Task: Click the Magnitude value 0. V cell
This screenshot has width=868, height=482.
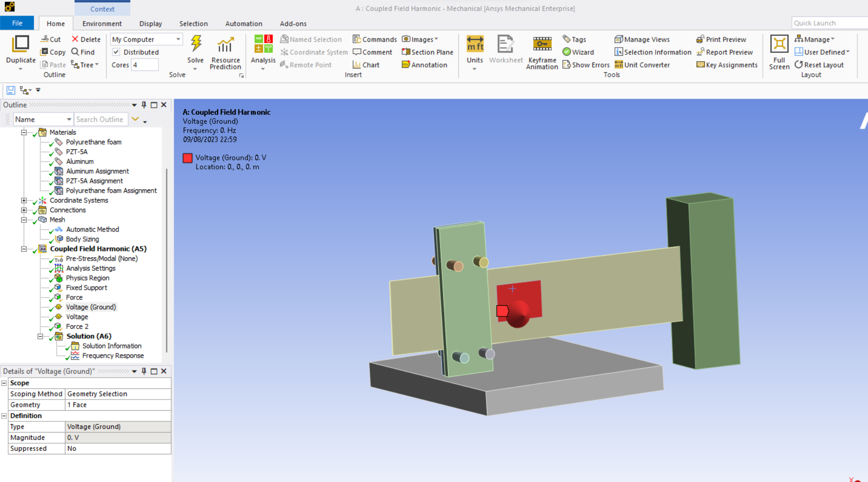Action: (118, 437)
